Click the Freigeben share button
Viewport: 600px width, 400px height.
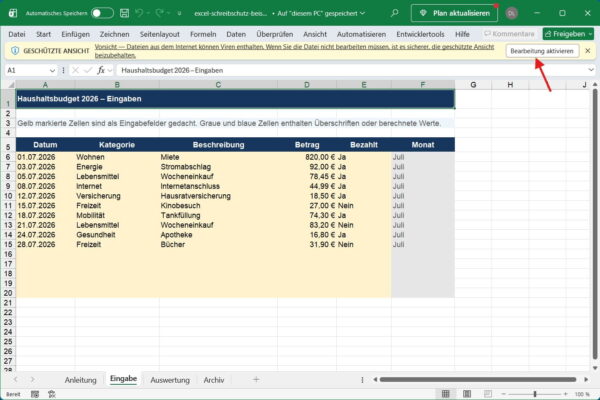568,34
